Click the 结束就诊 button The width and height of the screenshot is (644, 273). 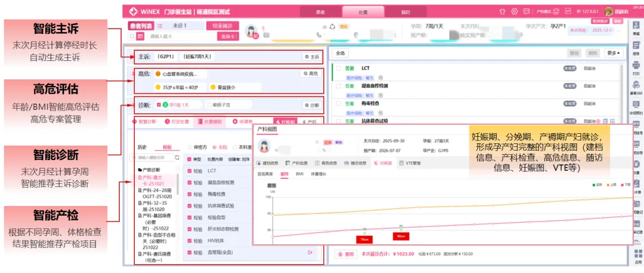(x=222, y=26)
